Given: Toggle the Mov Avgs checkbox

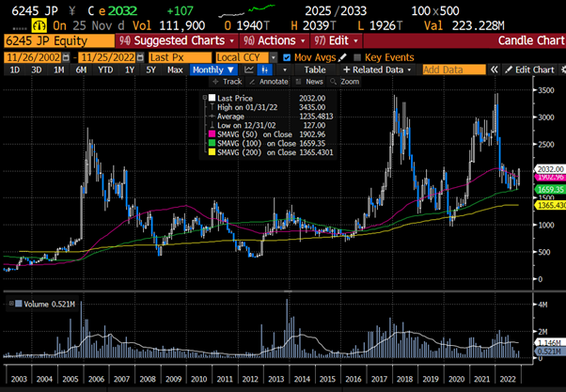Looking at the screenshot, I should point(287,57).
